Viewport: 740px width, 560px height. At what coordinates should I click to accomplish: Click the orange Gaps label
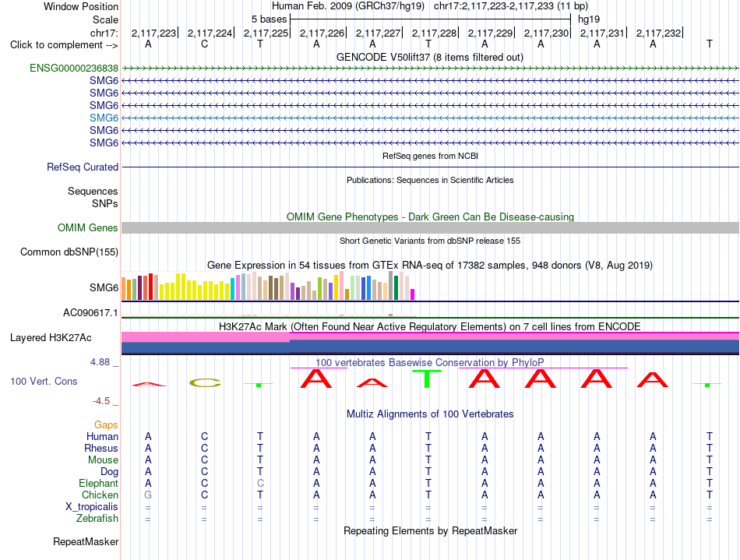click(106, 425)
